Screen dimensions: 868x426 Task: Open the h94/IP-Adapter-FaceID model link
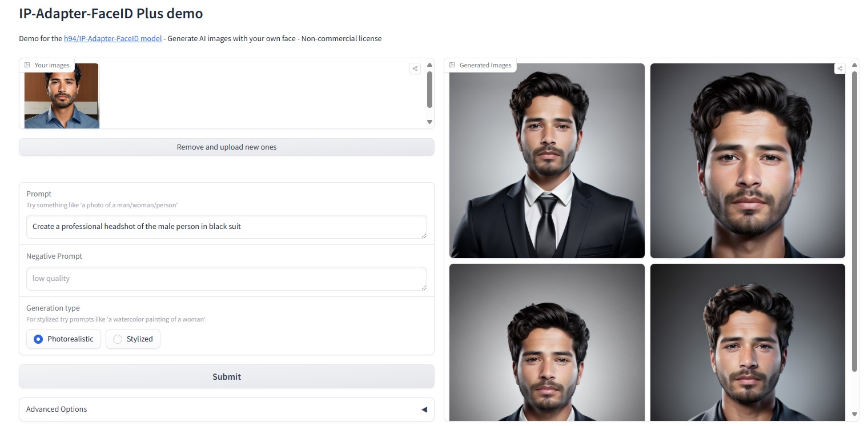click(112, 38)
